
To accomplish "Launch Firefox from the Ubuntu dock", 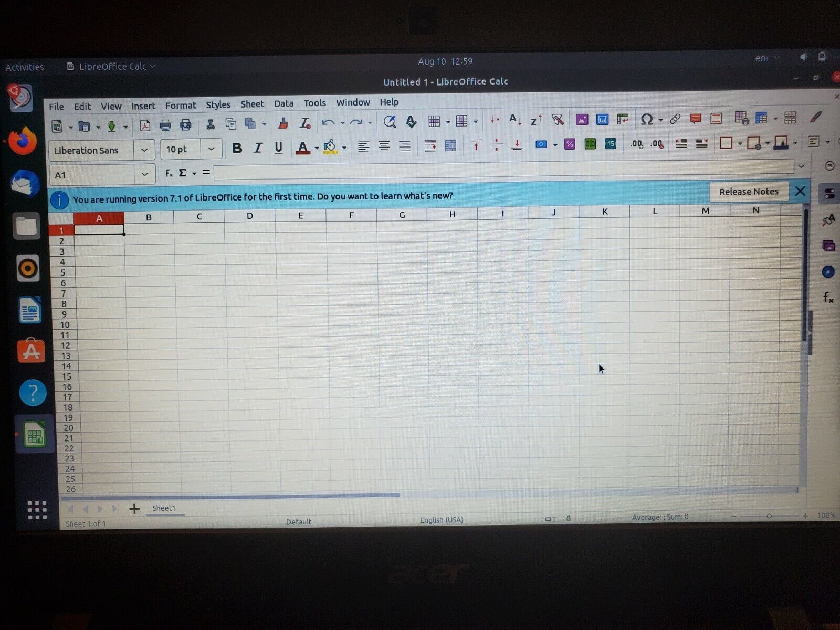I will pos(23,141).
